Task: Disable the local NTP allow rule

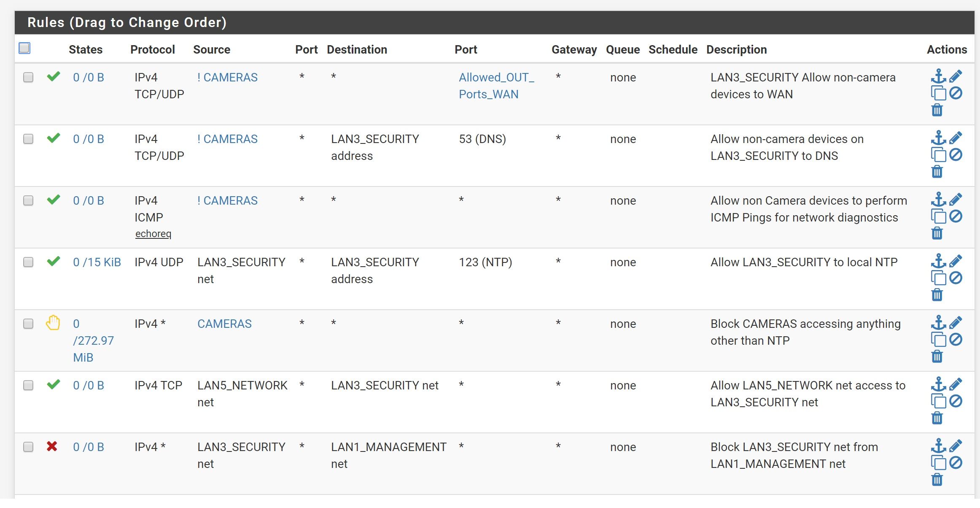Action: click(956, 278)
